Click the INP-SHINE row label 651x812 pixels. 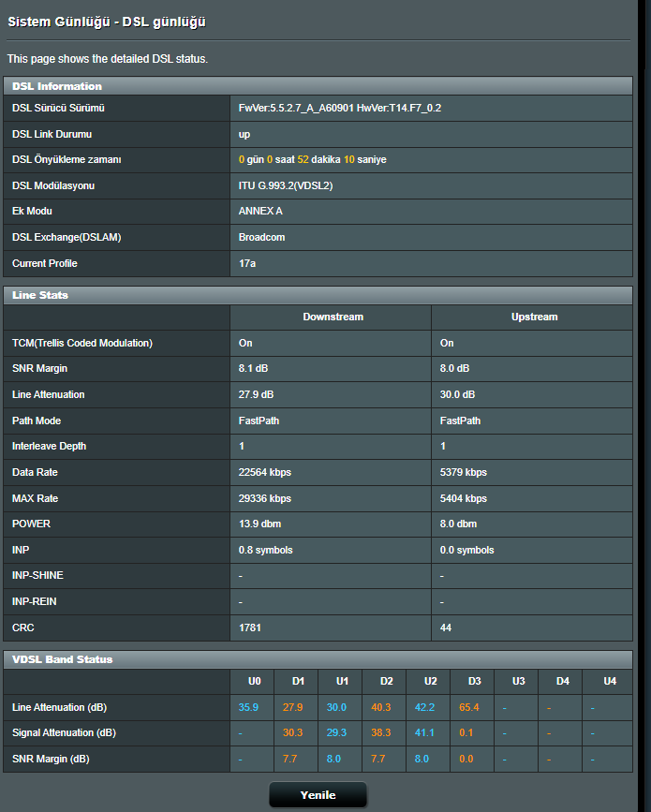pyautogui.click(x=37, y=575)
